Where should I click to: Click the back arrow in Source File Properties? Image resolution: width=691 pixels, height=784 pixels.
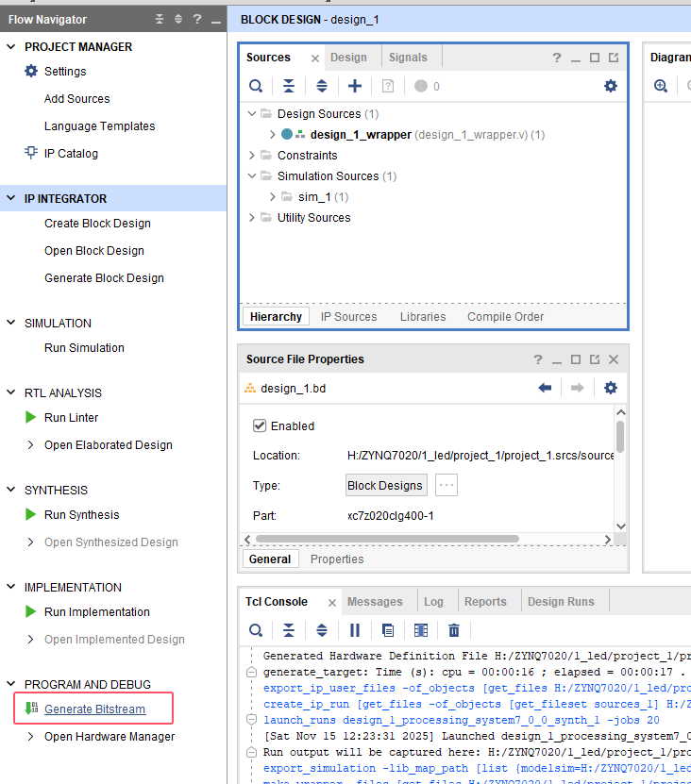click(545, 388)
